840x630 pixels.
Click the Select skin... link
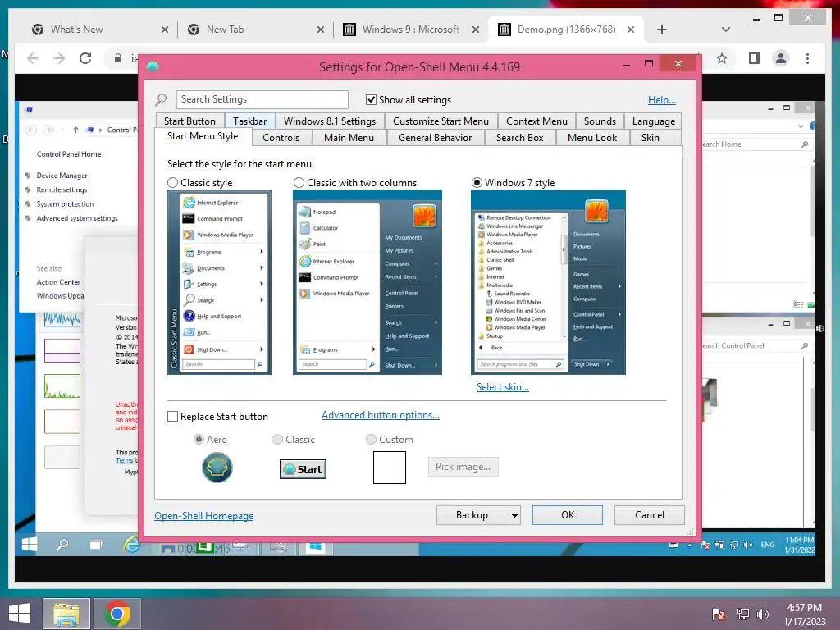(x=503, y=387)
